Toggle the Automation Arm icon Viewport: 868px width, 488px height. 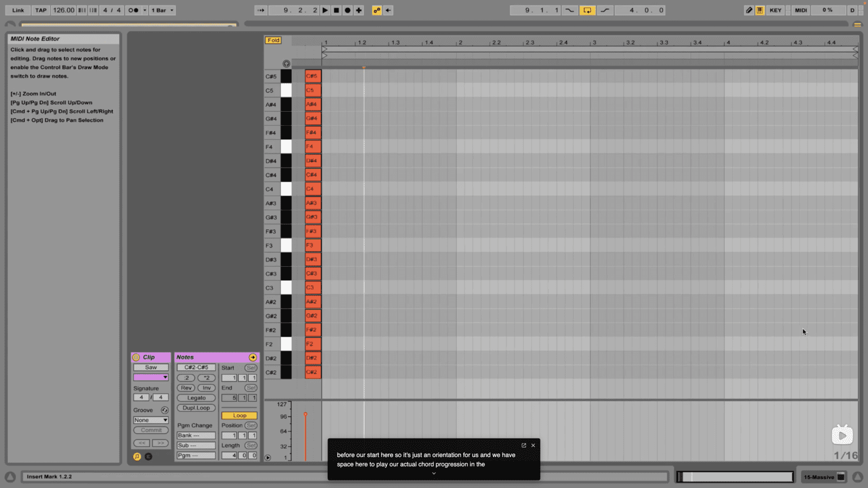(377, 10)
